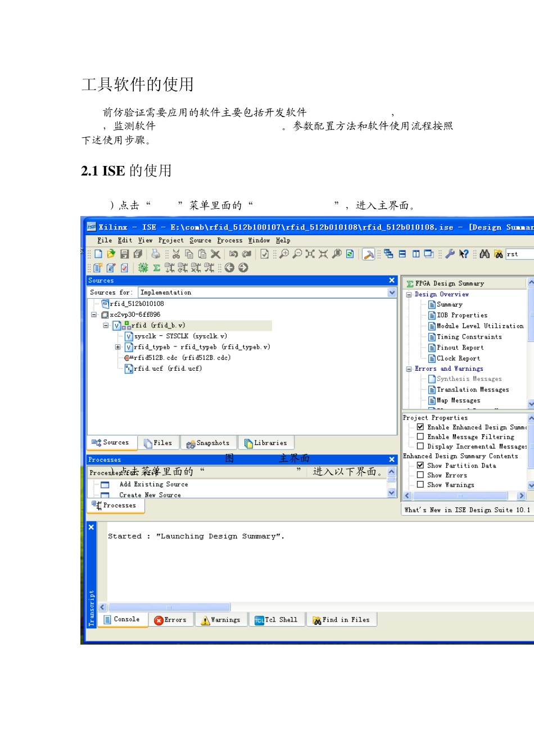Toggle Show Warnings checkbox
Image resolution: width=534 pixels, height=756 pixels.
pyautogui.click(x=420, y=484)
